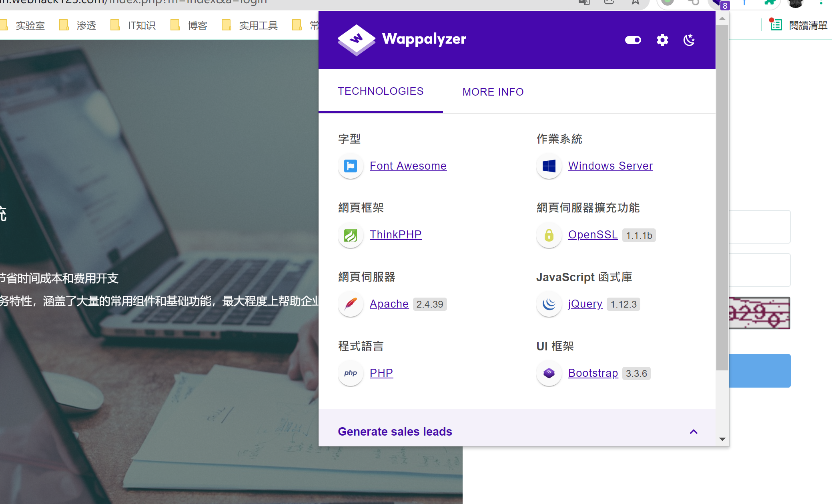This screenshot has width=832, height=504.
Task: Click the 程式語言 category heading
Action: (361, 346)
